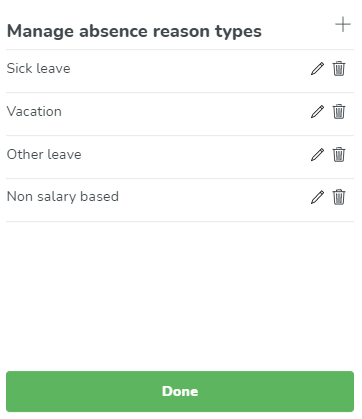Delete the Sick leave reason
The height and width of the screenshot is (419, 362).
coord(339,69)
